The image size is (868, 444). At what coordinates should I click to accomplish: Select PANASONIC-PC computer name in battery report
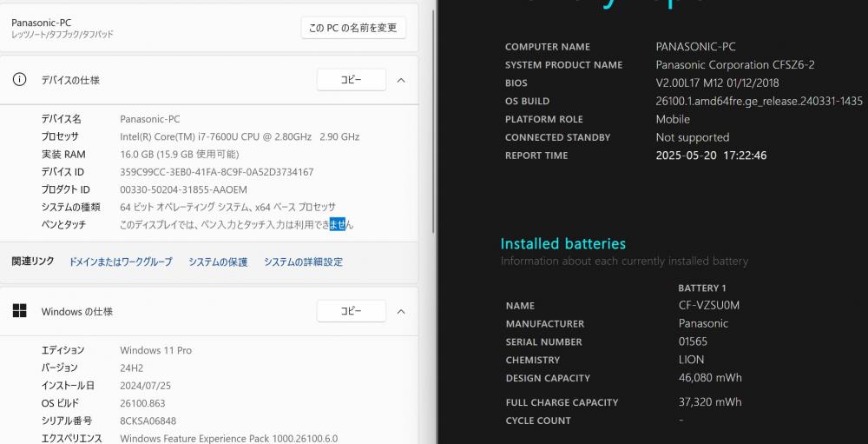pos(696,47)
